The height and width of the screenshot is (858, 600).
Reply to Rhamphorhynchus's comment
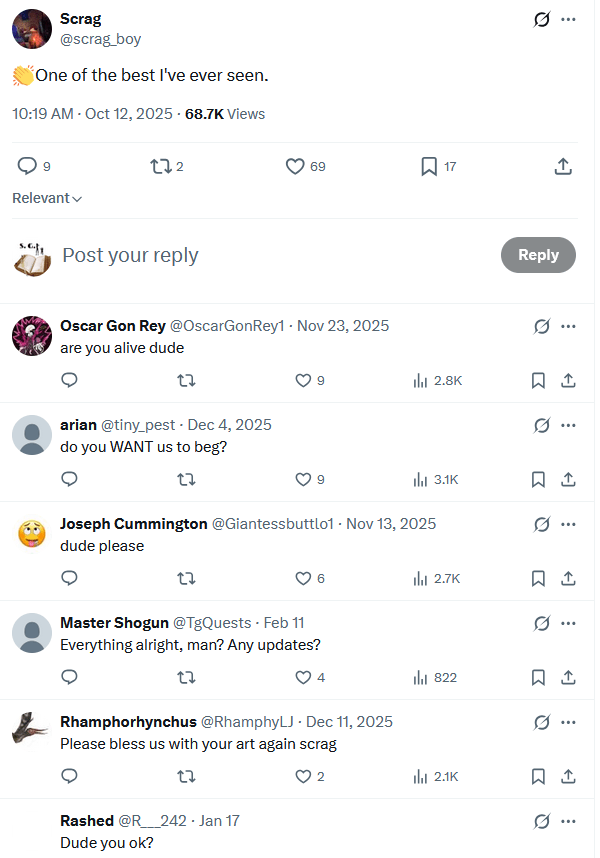click(69, 776)
